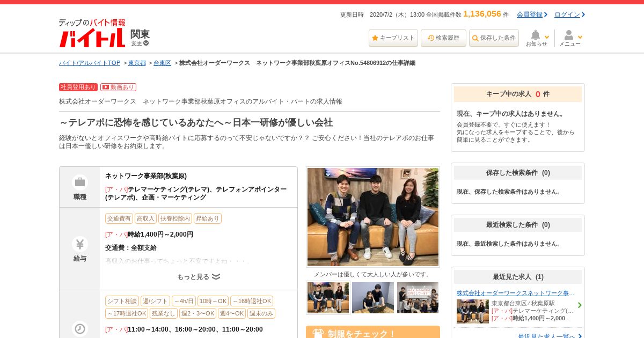Click the 動画あり video tag
This screenshot has height=338, width=644.
pyautogui.click(x=118, y=87)
